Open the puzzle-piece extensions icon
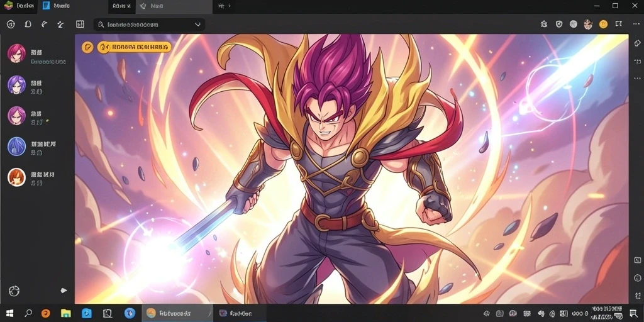The height and width of the screenshot is (322, 644). (544, 25)
